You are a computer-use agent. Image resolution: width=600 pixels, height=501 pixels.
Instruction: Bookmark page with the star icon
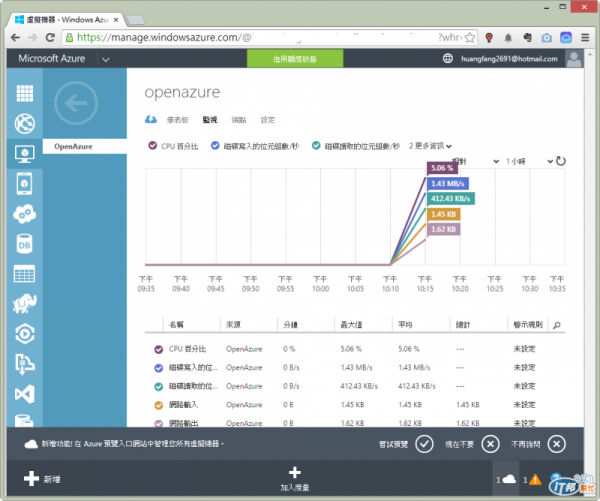470,38
